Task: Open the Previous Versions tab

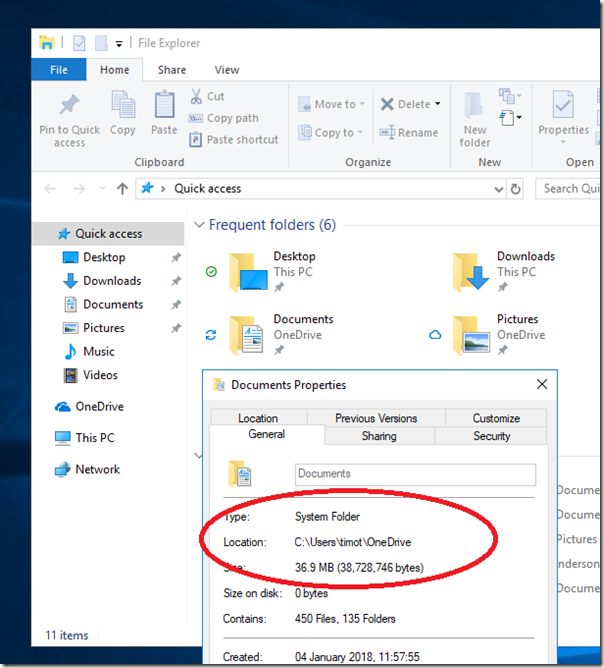Action: coord(376,418)
